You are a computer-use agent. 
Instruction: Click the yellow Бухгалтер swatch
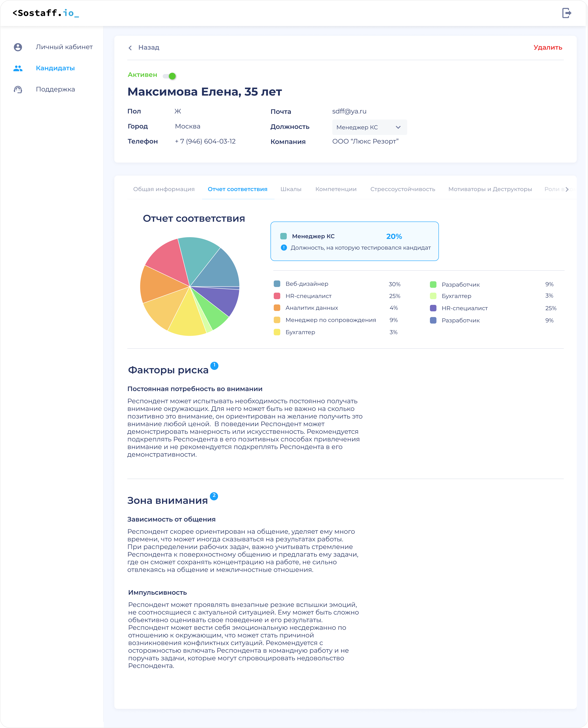[x=277, y=332]
